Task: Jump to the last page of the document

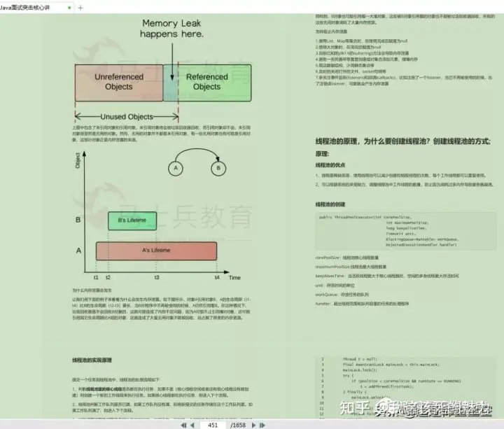Action: click(x=262, y=425)
